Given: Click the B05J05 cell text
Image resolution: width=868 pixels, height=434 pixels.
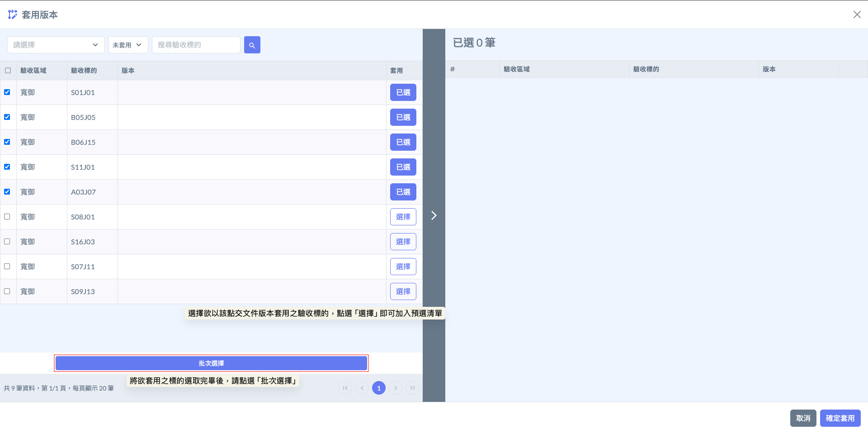Looking at the screenshot, I should (83, 117).
